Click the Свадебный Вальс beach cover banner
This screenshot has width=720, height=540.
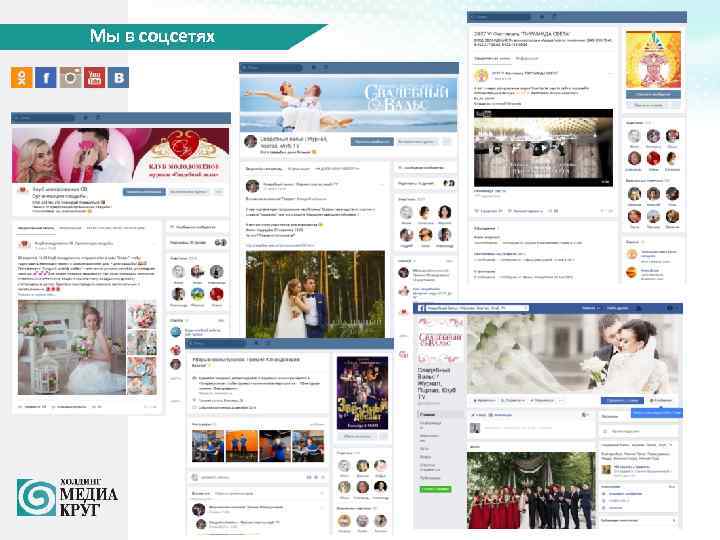click(349, 105)
